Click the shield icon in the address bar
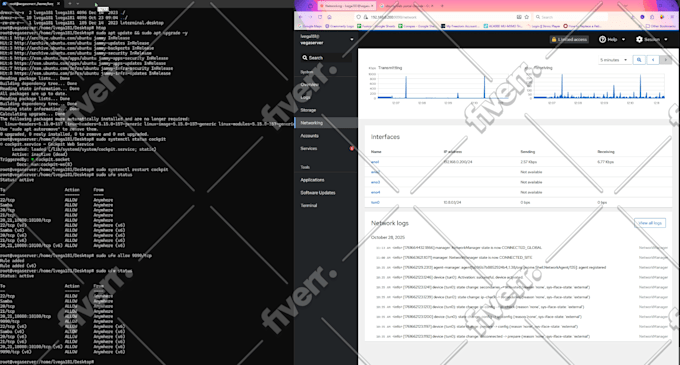680x365 pixels. click(x=358, y=17)
